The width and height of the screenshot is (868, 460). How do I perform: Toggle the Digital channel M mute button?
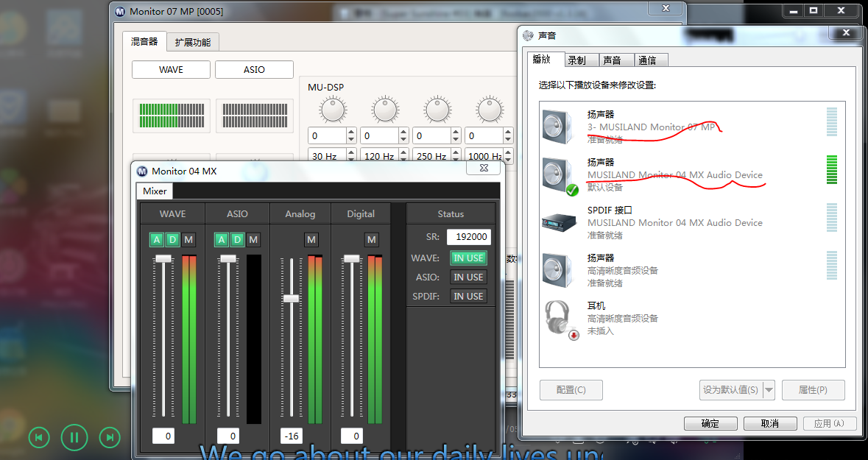(x=372, y=240)
